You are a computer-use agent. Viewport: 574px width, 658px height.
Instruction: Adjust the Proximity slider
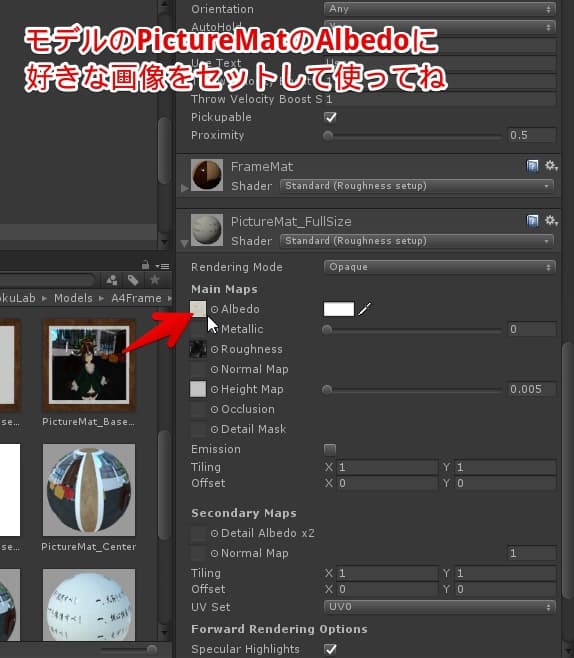tap(412, 136)
